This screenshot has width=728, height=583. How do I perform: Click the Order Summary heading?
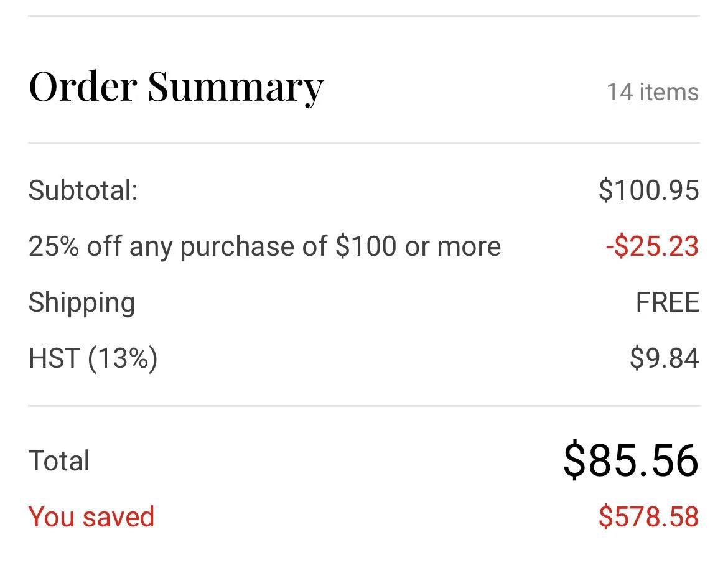coord(175,86)
